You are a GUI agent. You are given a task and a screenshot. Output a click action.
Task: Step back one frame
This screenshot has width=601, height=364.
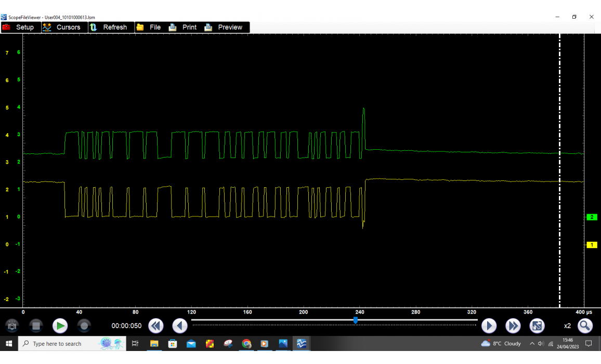(x=180, y=326)
